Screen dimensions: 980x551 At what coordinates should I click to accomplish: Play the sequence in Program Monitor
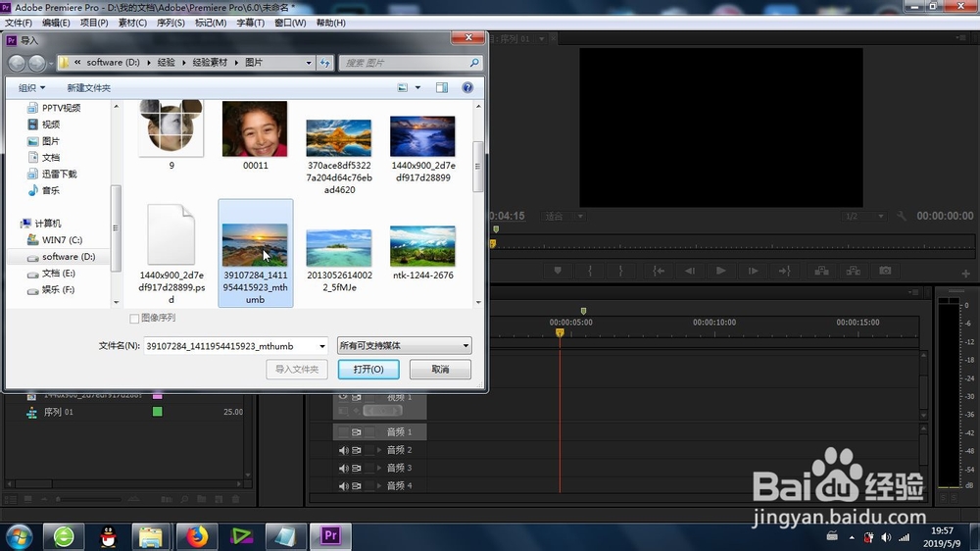pyautogui.click(x=720, y=271)
